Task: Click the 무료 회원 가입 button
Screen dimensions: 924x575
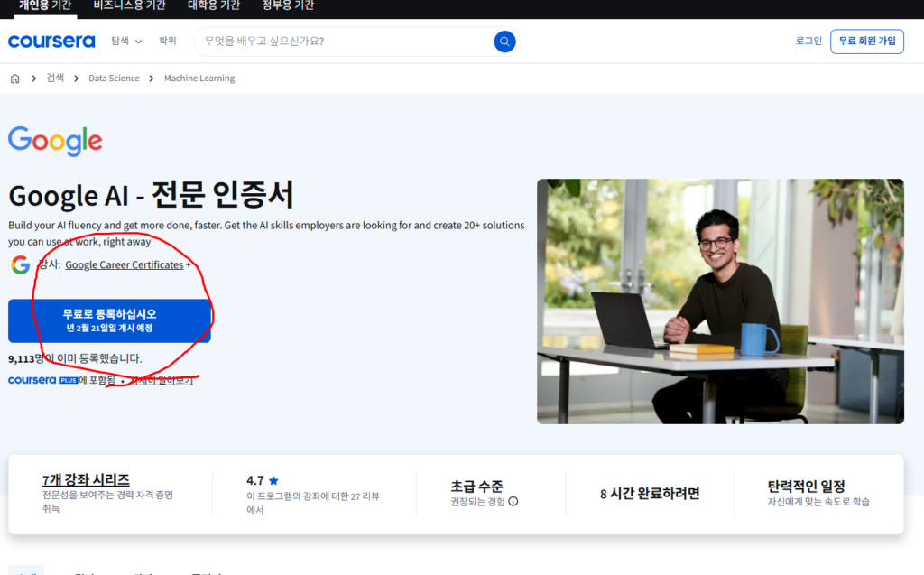Action: (866, 42)
